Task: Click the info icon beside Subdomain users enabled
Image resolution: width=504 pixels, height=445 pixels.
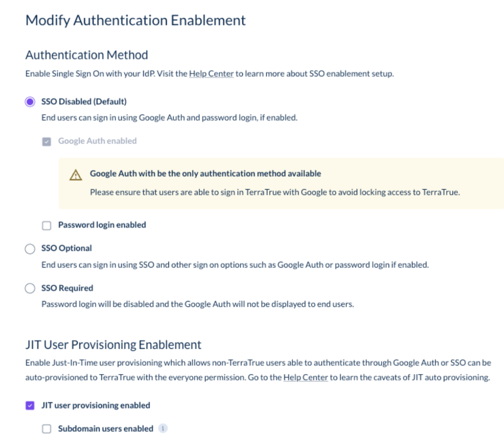Action: [163, 428]
